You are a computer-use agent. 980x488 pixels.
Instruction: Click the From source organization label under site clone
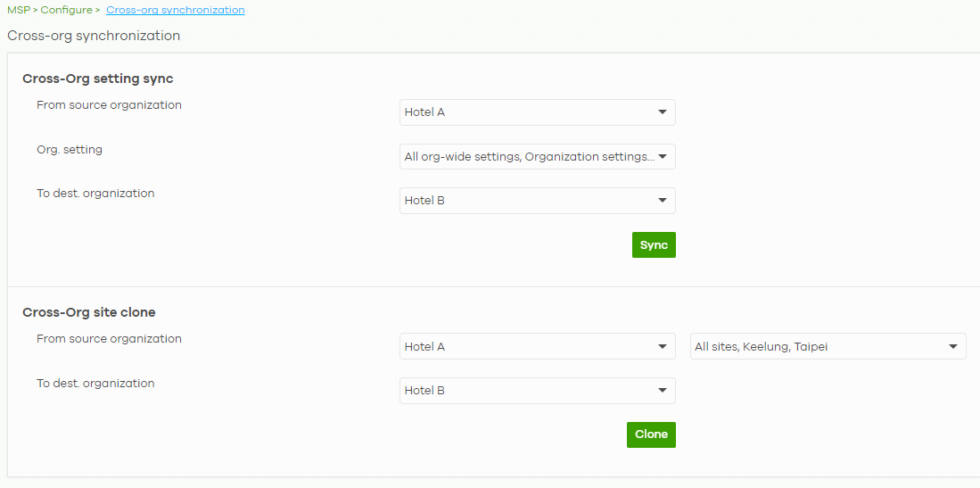[110, 338]
